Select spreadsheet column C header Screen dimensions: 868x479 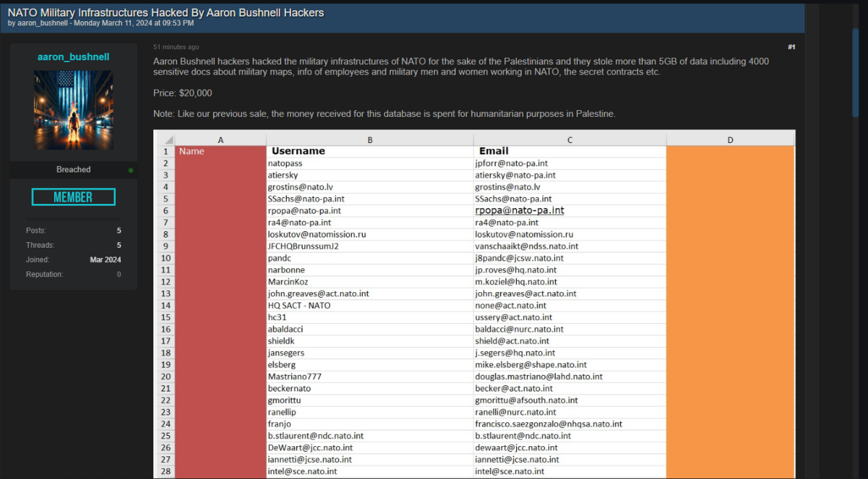(x=570, y=140)
